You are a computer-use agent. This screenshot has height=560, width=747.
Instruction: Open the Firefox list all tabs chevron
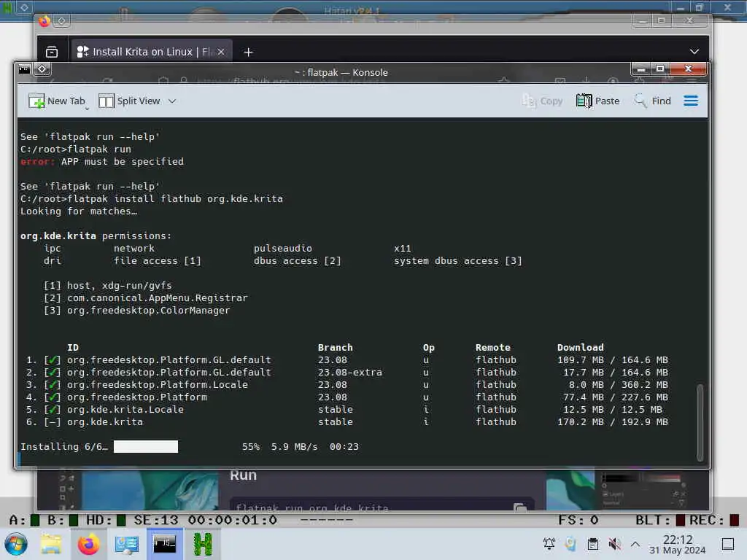694,52
